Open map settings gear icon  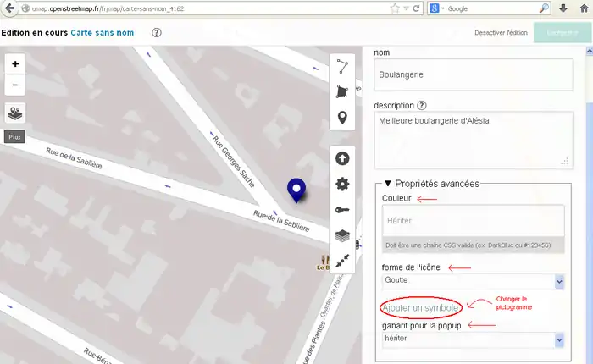pyautogui.click(x=342, y=184)
